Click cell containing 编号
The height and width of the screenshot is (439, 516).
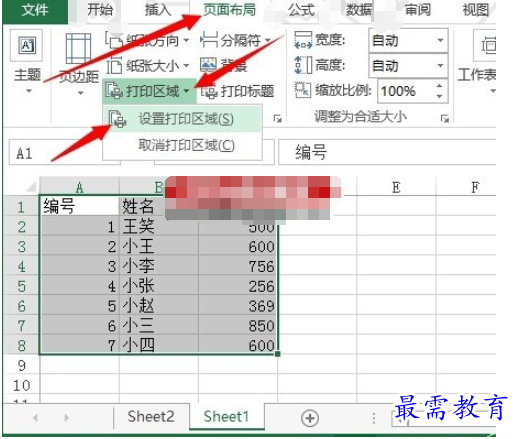(79, 206)
